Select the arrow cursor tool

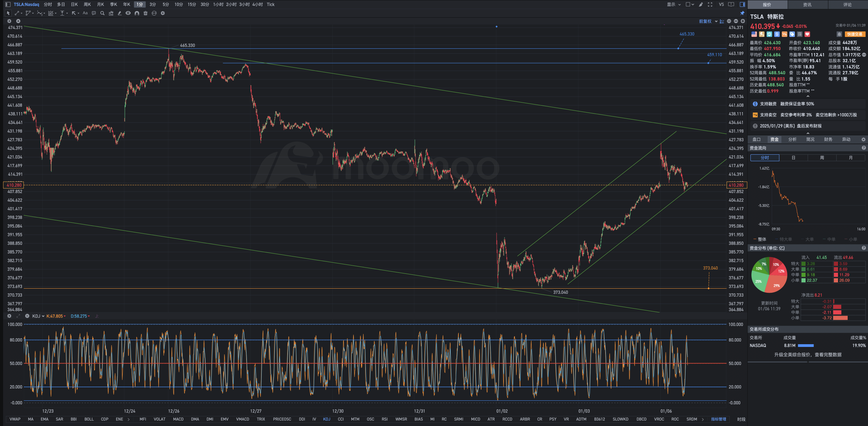(8, 13)
